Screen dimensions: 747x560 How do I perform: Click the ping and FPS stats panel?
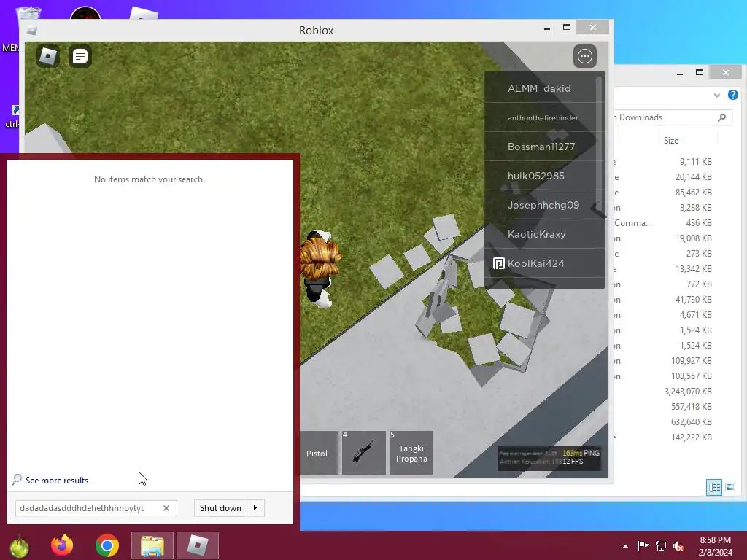coord(549,458)
